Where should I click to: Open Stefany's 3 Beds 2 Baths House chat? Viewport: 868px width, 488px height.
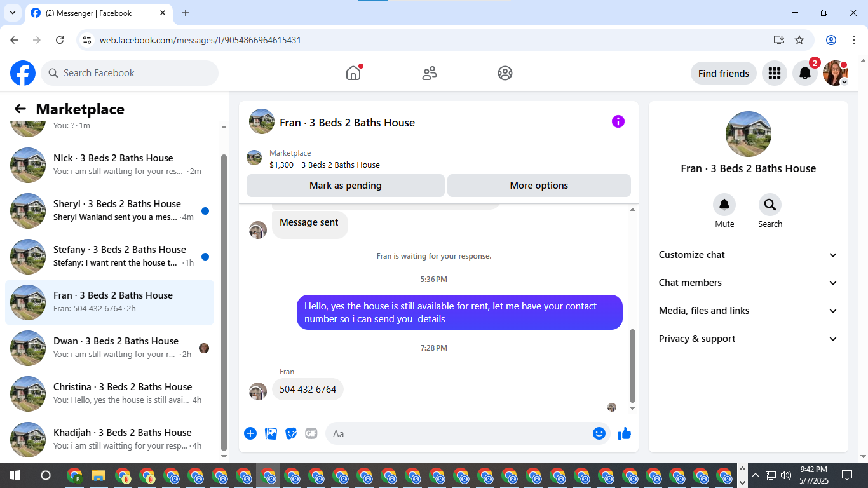pyautogui.click(x=109, y=257)
